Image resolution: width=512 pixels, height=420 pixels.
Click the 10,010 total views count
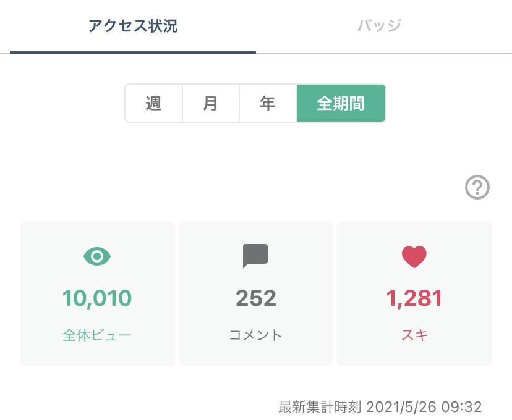click(x=97, y=299)
